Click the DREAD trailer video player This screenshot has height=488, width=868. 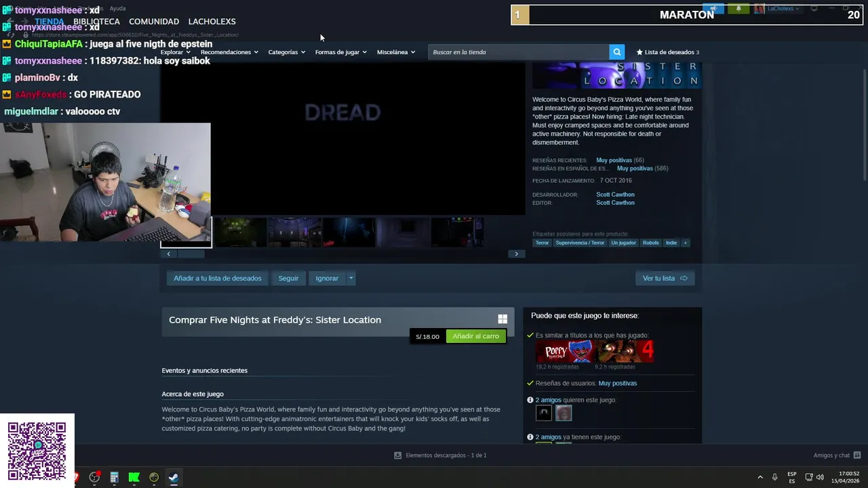[x=342, y=139]
